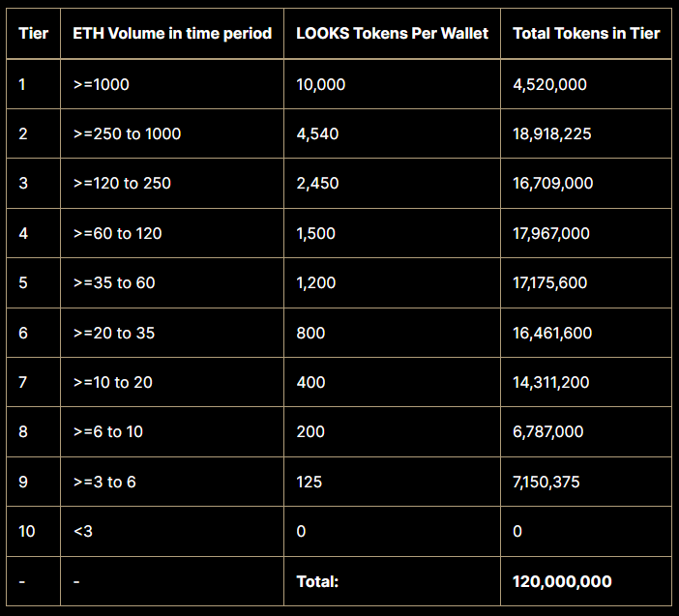Select the ">=6 to 10" volume cell
This screenshot has height=616, width=679.
pos(108,431)
